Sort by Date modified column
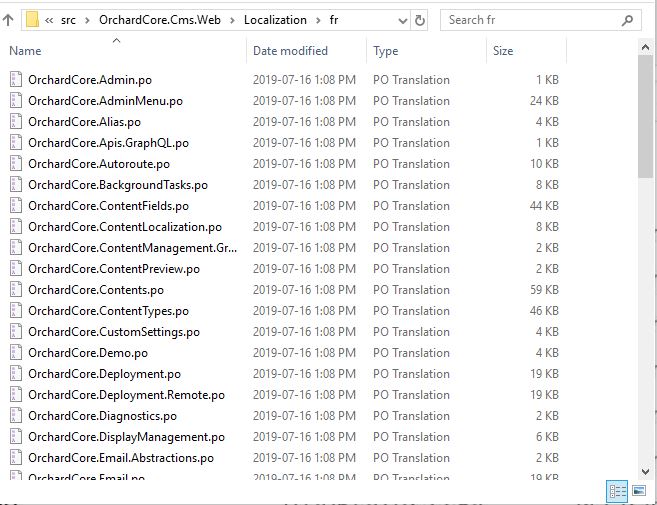 [290, 51]
